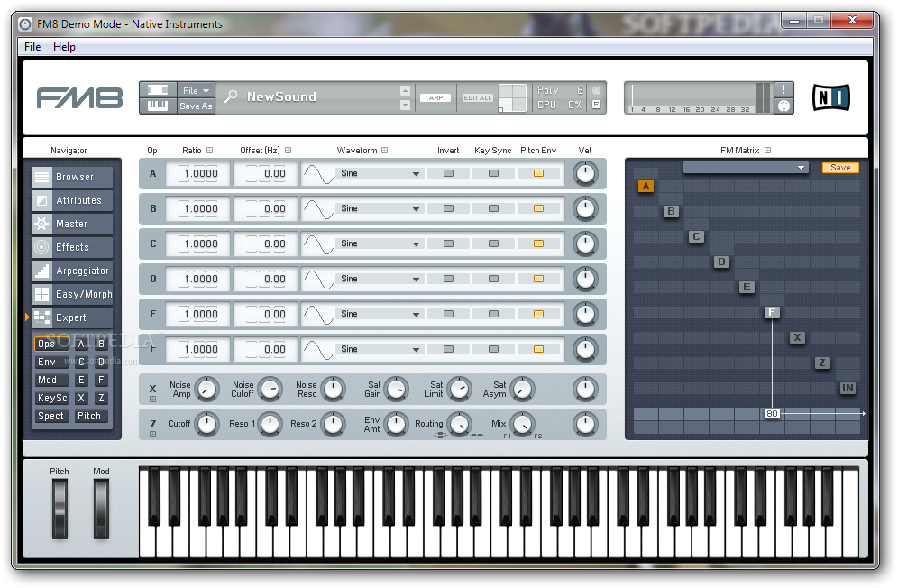Disable Pitch Env for operator C
Screen dimensions: 898x588
(x=538, y=243)
